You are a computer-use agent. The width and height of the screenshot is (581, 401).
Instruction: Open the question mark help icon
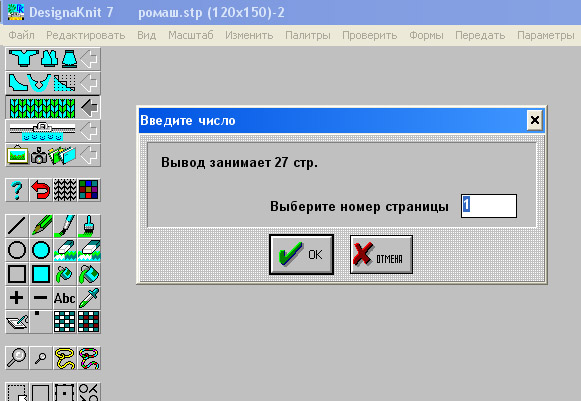[x=17, y=190]
